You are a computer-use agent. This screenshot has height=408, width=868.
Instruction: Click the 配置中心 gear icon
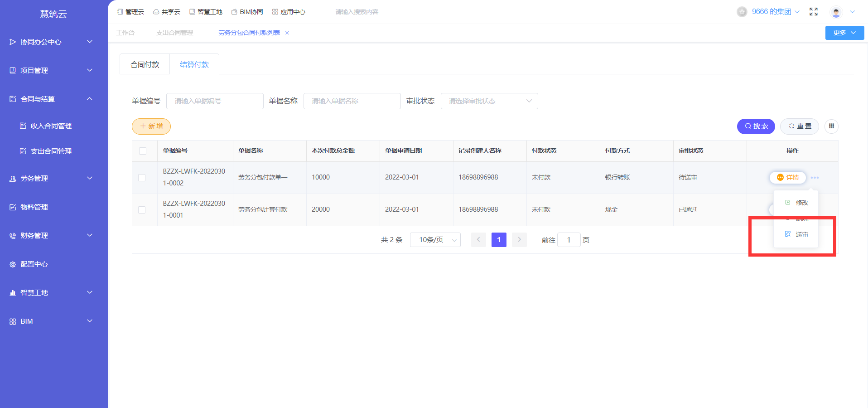(13, 264)
